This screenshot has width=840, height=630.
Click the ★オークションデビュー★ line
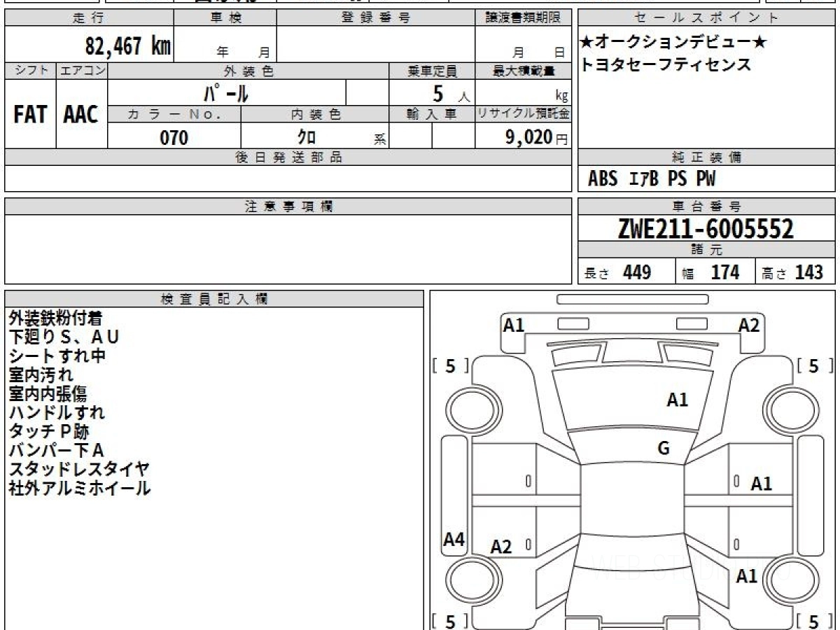[673, 43]
